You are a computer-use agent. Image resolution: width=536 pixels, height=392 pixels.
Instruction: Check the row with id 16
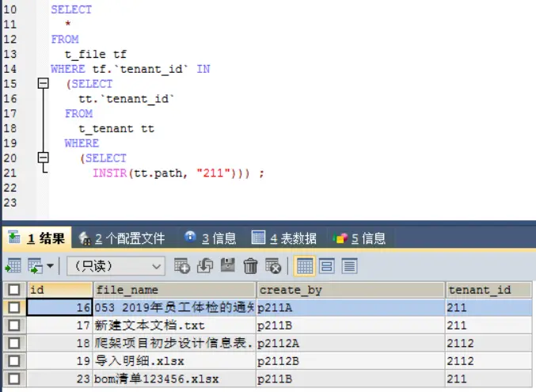[x=14, y=307]
